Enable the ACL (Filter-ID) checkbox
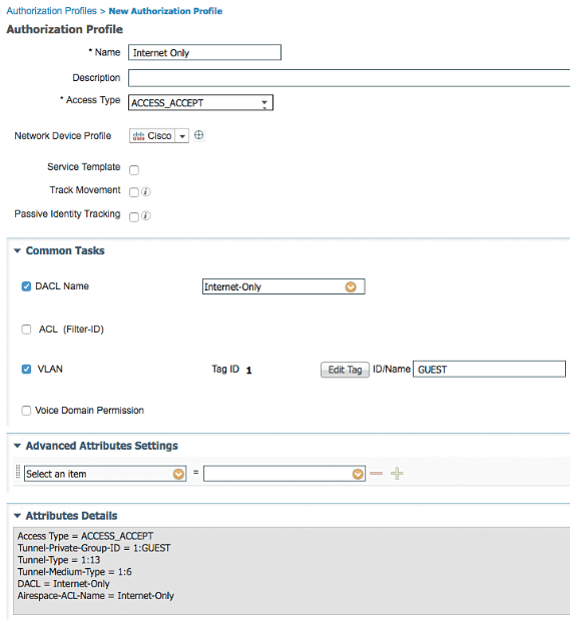Image resolution: width=570 pixels, height=620 pixels. [26, 329]
